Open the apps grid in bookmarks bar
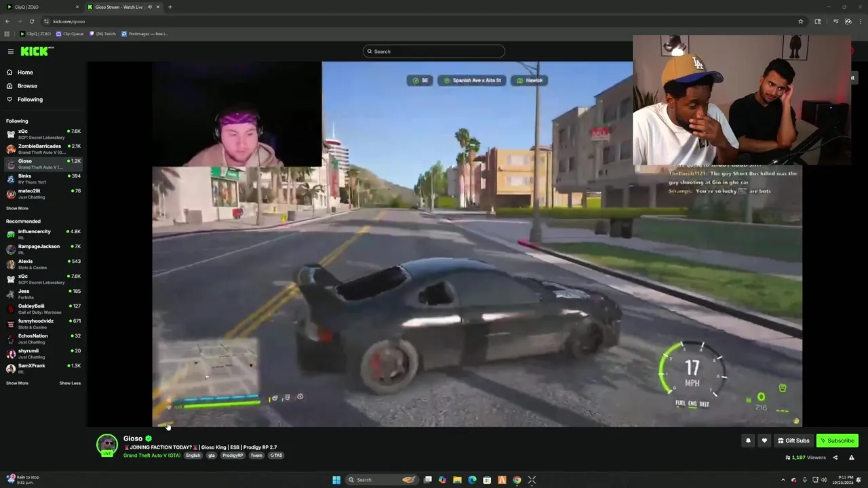The width and height of the screenshot is (868, 488). pyautogui.click(x=7, y=34)
